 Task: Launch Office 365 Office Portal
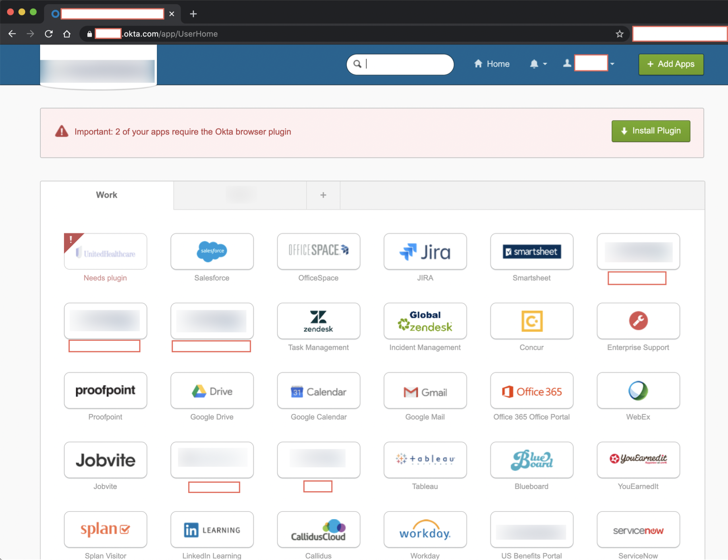(x=531, y=390)
